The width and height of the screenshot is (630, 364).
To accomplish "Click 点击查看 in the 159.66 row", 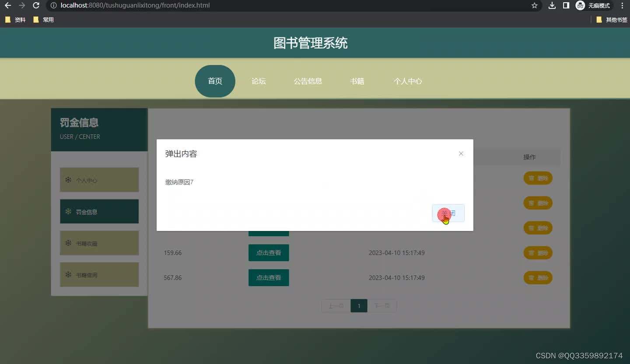I will point(269,253).
